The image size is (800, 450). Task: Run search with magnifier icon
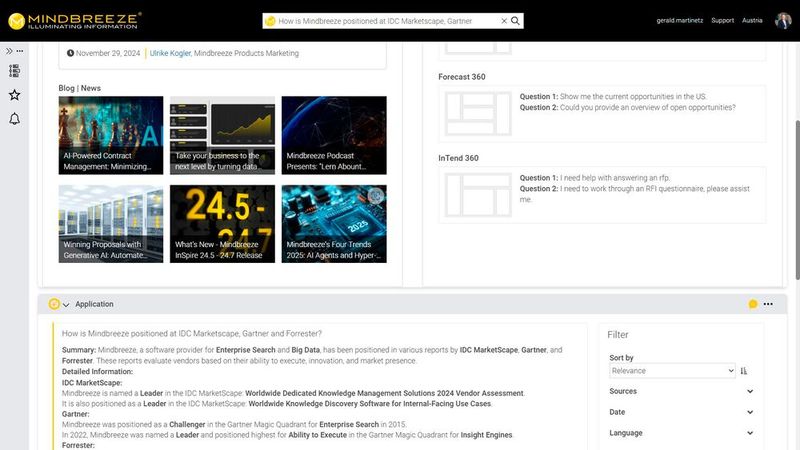point(515,21)
